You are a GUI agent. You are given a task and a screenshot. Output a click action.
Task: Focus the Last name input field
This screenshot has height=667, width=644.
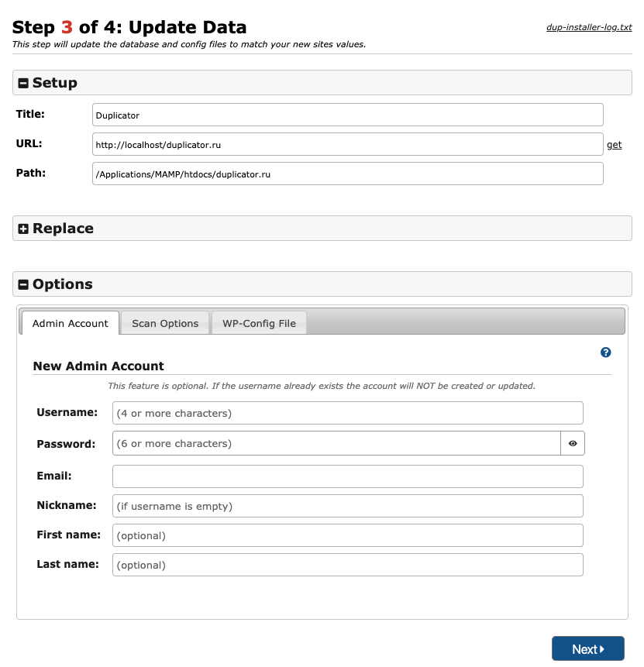coord(347,565)
